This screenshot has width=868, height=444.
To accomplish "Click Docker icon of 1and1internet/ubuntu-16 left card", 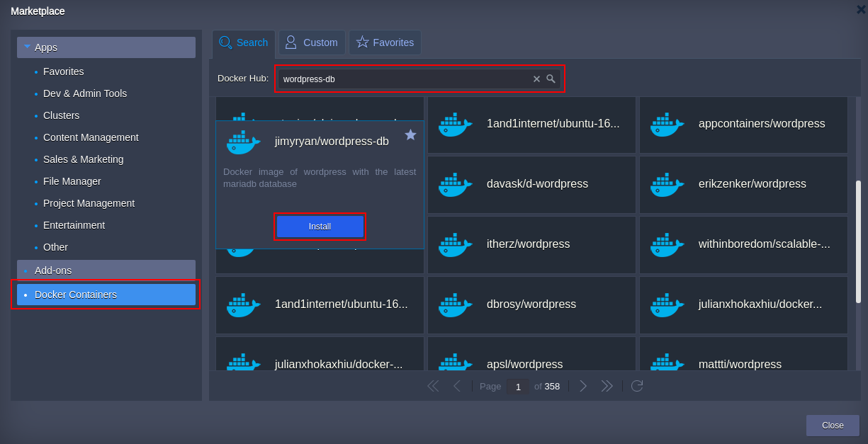I will pos(244,304).
